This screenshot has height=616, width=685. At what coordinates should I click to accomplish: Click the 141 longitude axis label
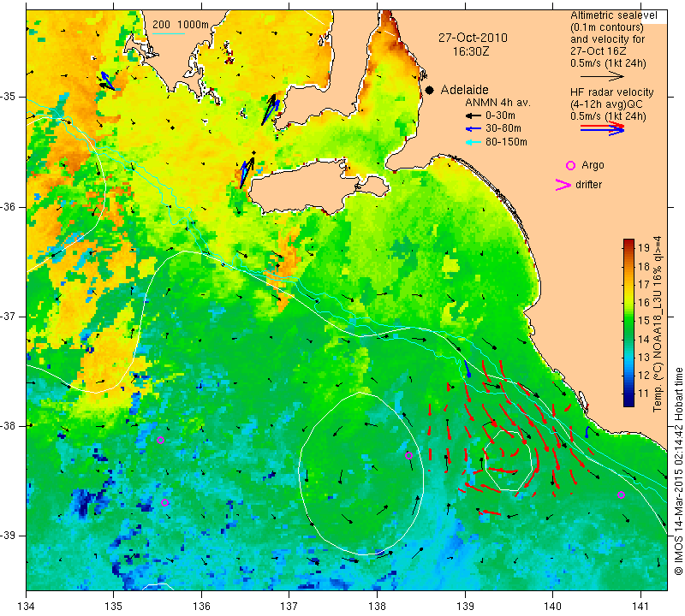point(640,606)
